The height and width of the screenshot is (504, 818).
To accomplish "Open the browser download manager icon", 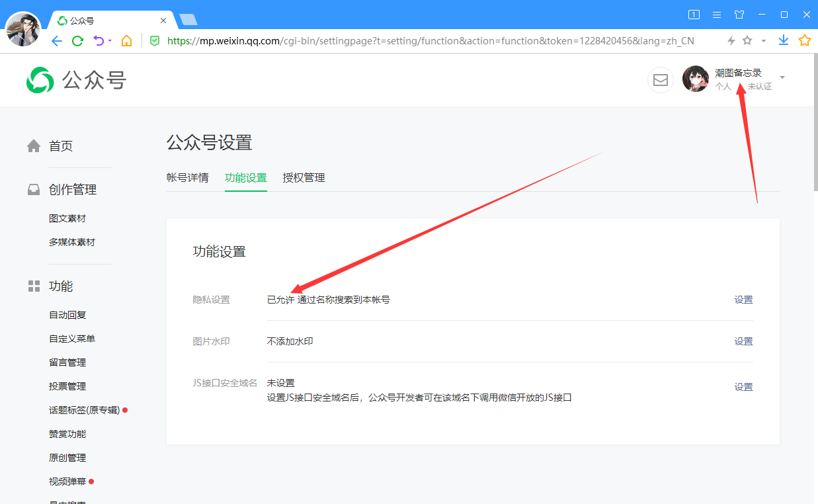I will point(783,40).
